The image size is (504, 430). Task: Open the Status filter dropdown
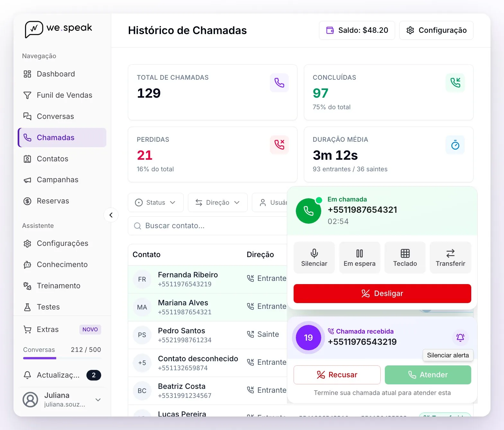tap(156, 202)
